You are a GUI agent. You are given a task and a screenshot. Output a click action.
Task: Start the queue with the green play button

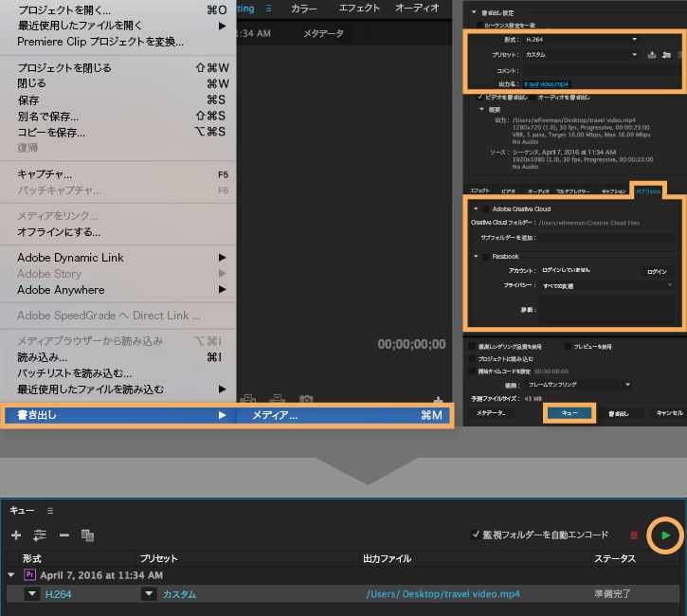pos(665,534)
